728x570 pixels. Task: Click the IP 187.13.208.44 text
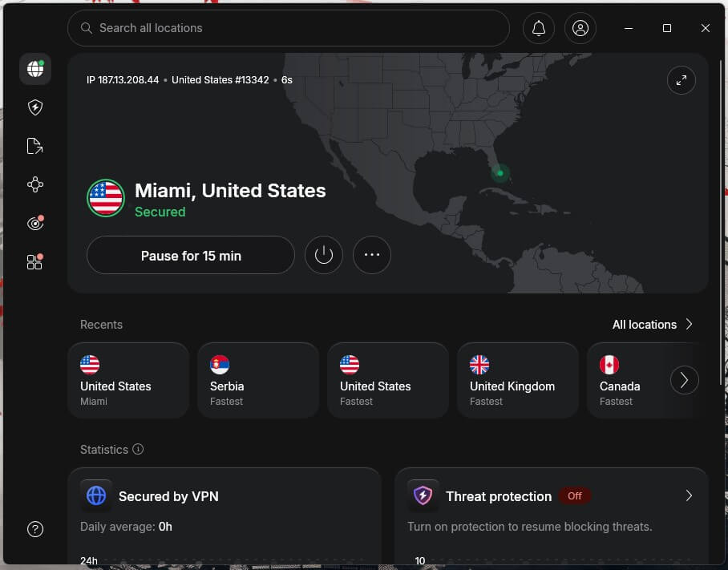123,80
